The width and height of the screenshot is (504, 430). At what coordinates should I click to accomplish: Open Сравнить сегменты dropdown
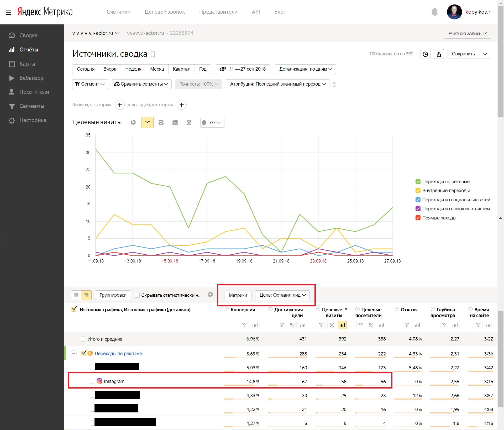click(141, 84)
